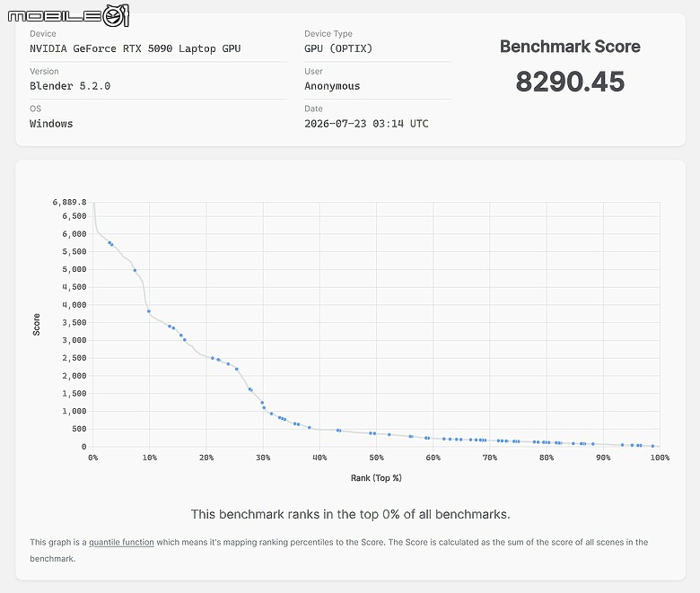The height and width of the screenshot is (593, 700).
Task: Open the quantile function link
Action: click(x=121, y=542)
